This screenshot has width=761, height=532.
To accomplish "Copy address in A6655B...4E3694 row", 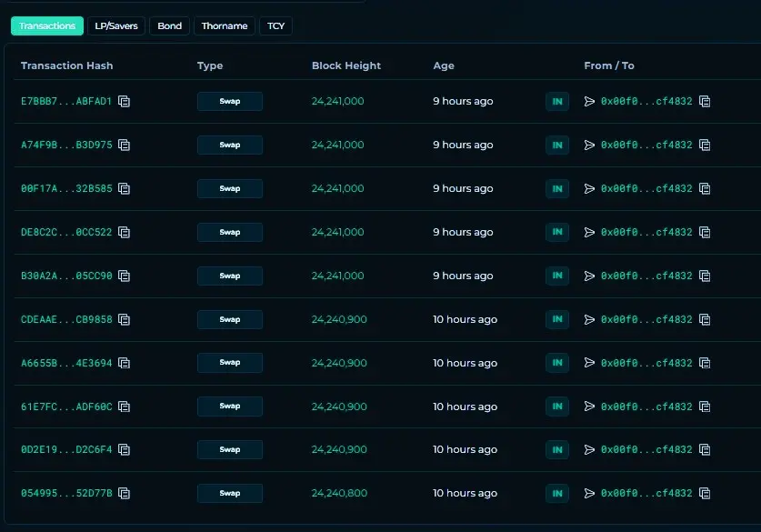I will (705, 363).
